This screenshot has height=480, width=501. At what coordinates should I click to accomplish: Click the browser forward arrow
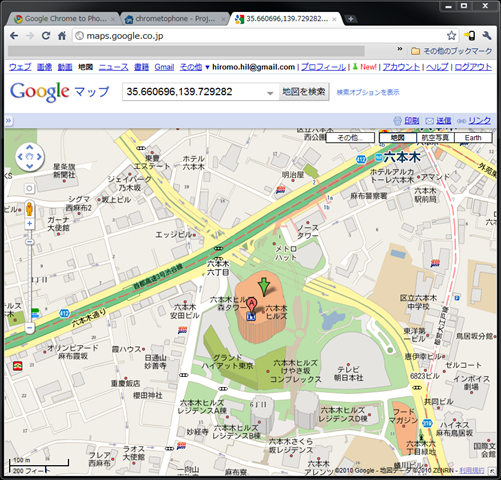click(30, 36)
